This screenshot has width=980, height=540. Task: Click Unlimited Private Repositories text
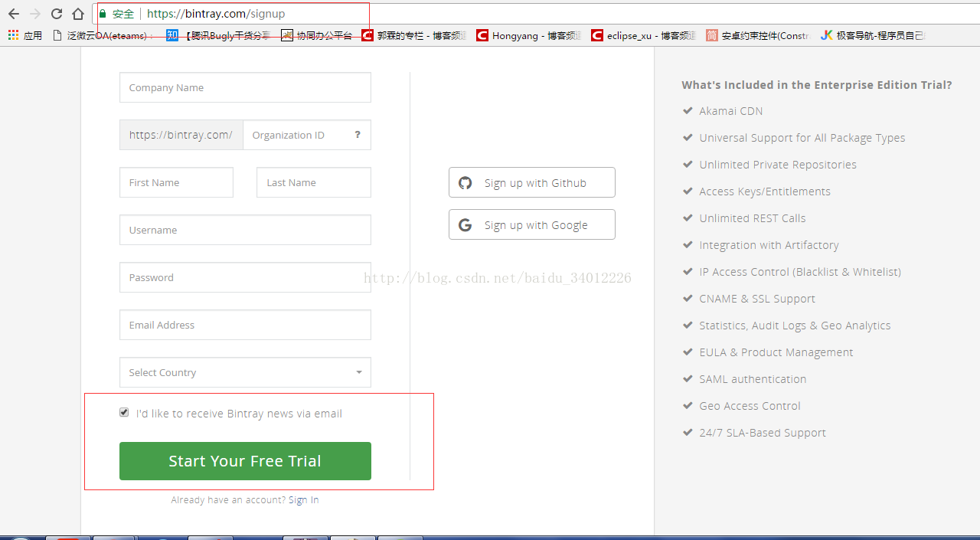(x=777, y=165)
